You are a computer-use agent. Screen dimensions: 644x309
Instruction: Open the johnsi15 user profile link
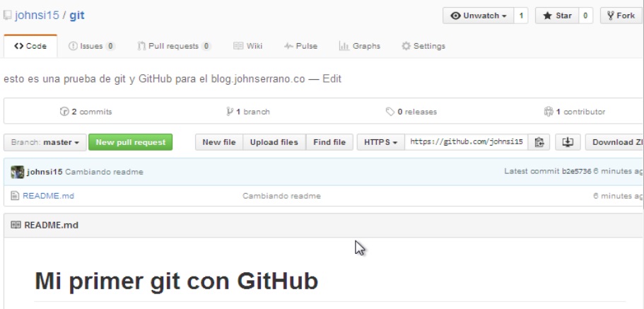[x=37, y=16]
